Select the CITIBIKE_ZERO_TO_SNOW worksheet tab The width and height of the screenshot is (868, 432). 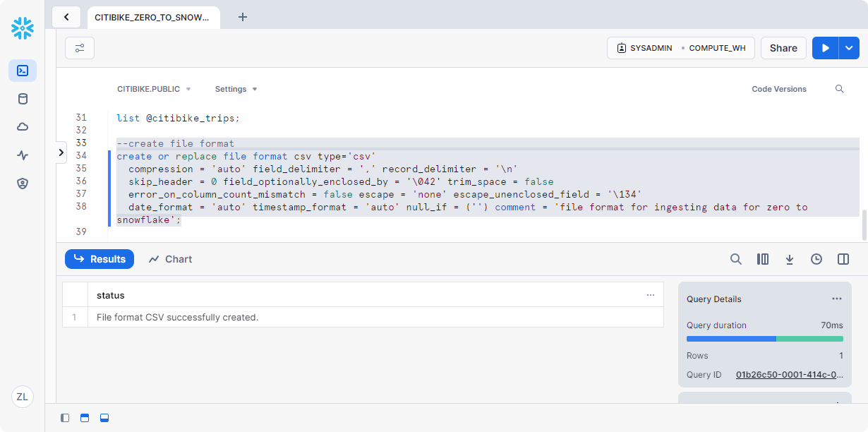pos(152,17)
